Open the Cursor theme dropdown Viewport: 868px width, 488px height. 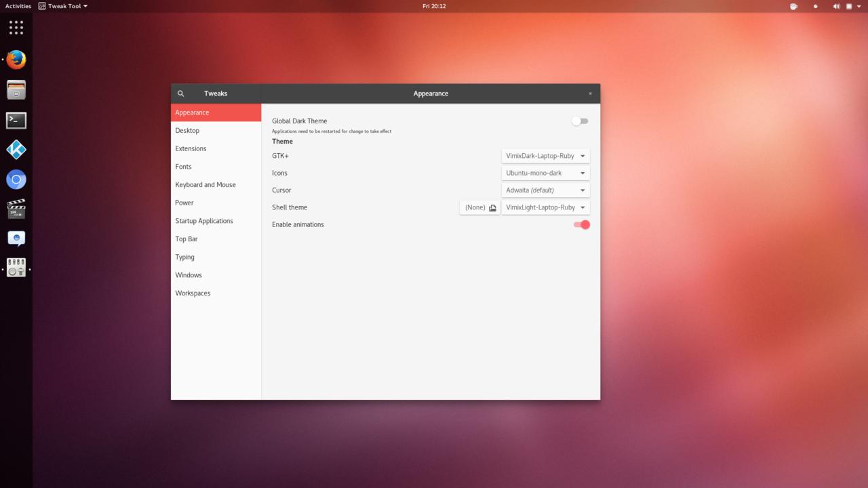pyautogui.click(x=545, y=190)
